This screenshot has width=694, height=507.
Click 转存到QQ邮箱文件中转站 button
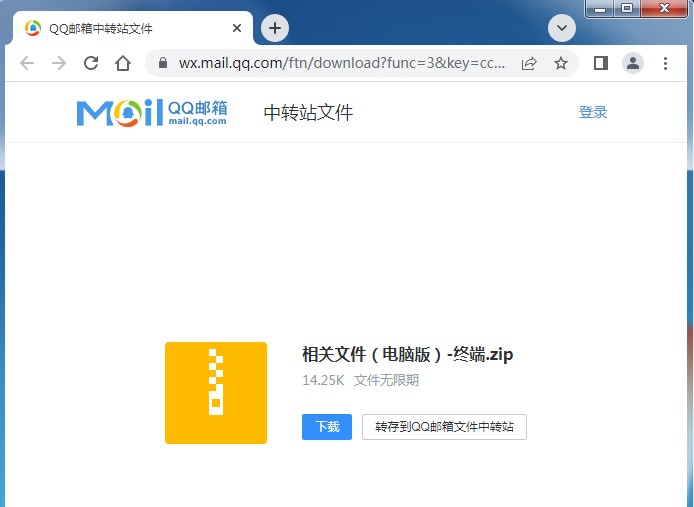click(444, 427)
